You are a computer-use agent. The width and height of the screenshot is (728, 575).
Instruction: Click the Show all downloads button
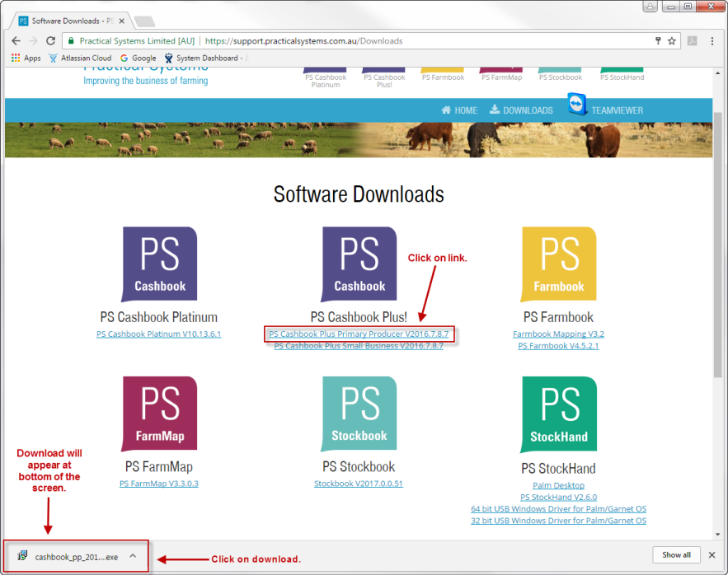pos(676,555)
